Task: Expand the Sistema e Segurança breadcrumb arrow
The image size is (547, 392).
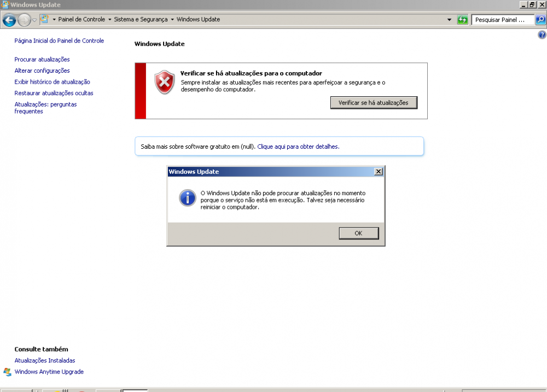Action: click(x=172, y=20)
